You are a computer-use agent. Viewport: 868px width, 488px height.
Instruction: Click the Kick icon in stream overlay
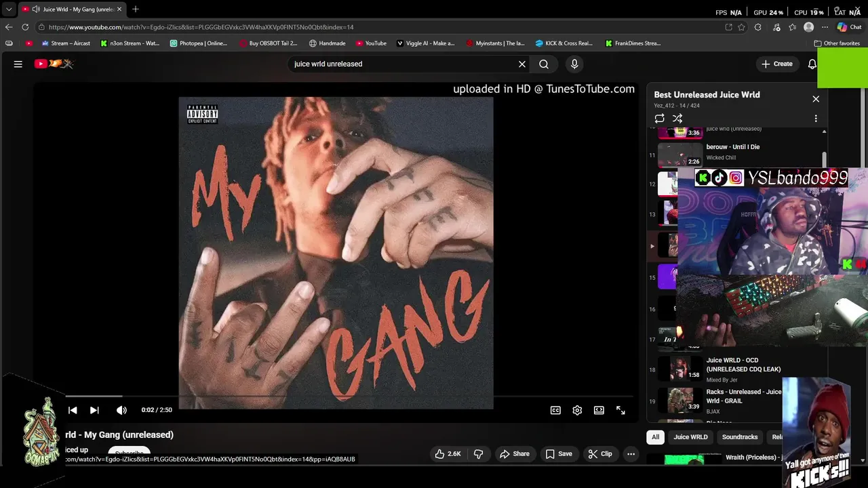coord(703,178)
